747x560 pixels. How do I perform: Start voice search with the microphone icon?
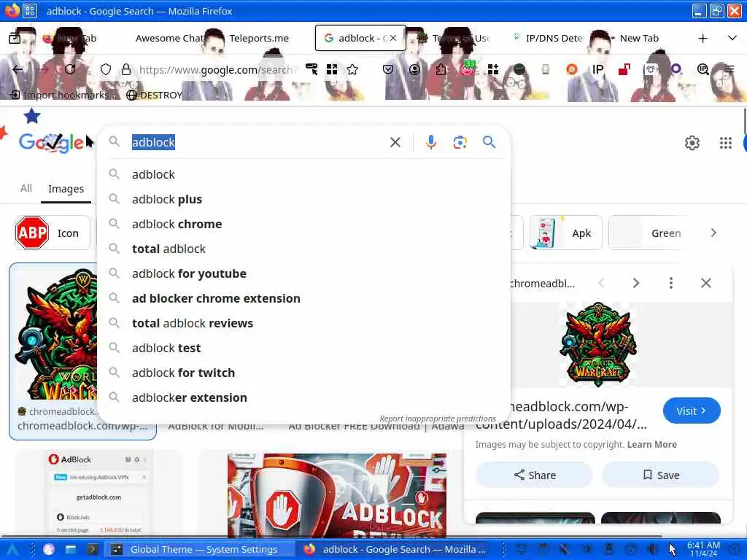[430, 142]
